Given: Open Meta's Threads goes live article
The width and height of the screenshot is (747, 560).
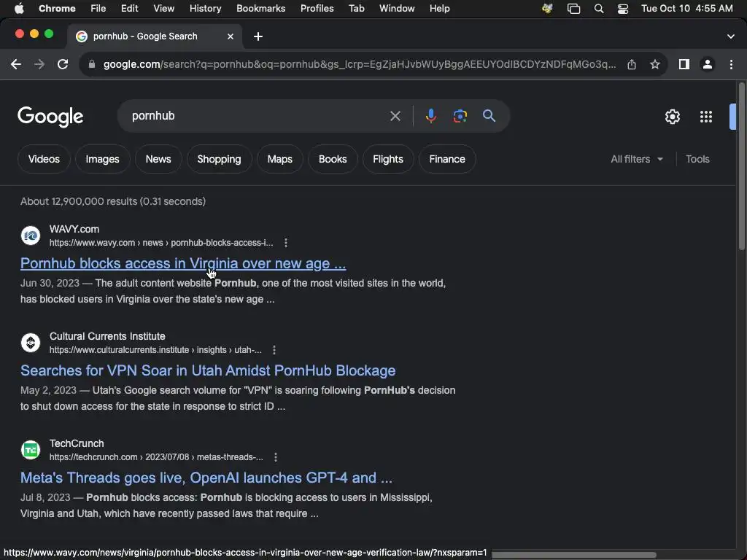Looking at the screenshot, I should [x=206, y=478].
